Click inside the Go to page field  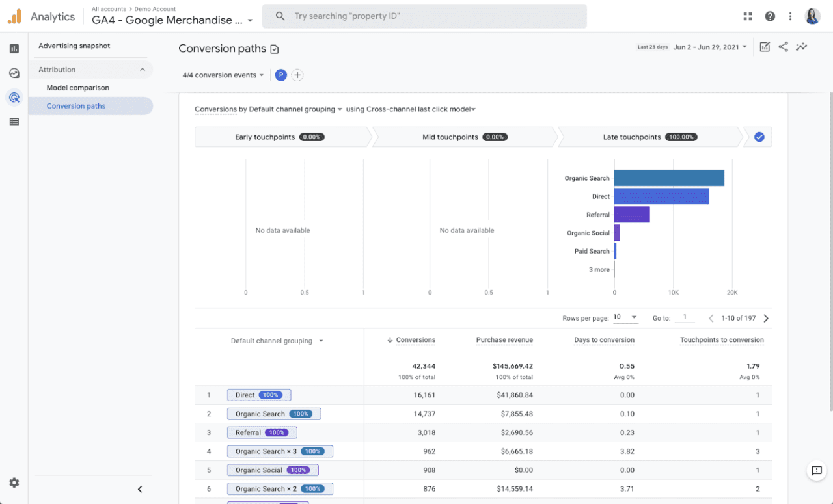685,318
